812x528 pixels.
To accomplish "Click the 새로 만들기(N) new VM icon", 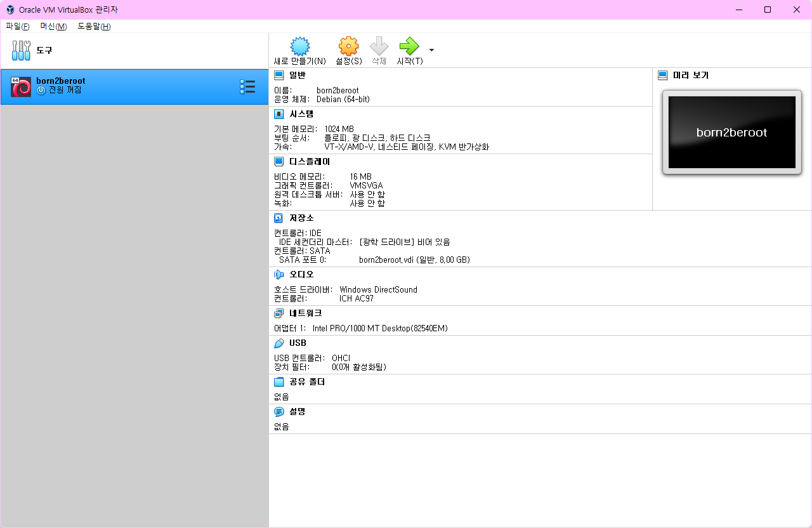I will coord(300,46).
